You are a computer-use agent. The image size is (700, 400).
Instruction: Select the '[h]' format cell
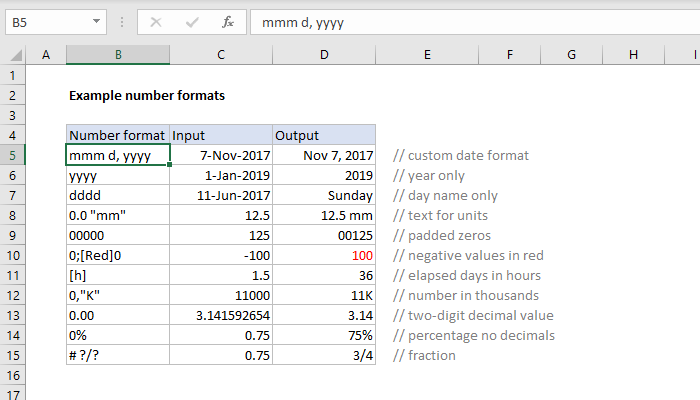(118, 275)
